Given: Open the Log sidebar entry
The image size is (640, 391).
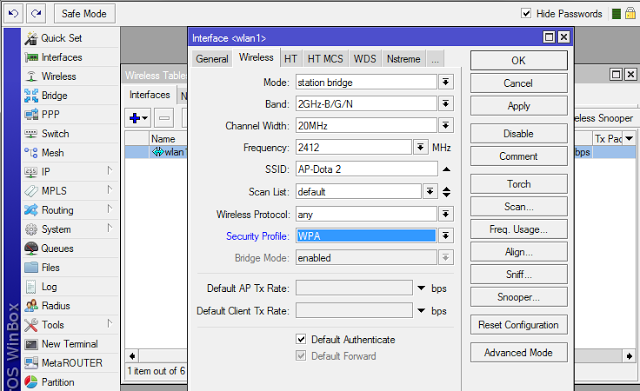Looking at the screenshot, I should tap(71, 287).
